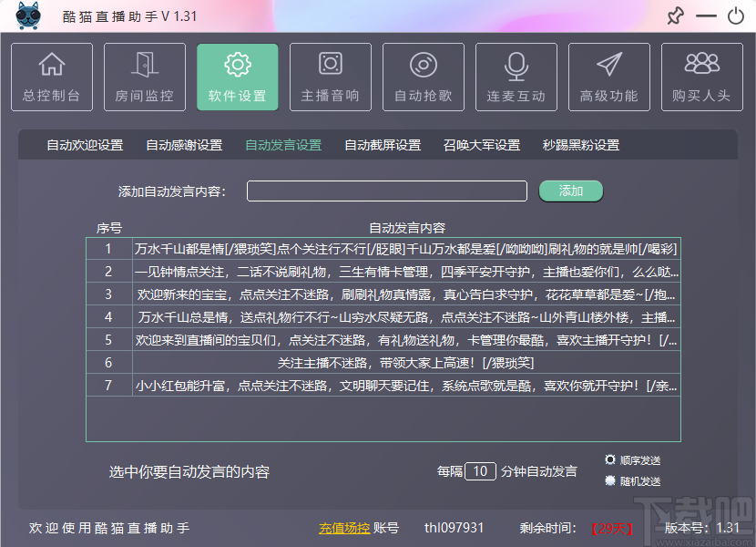Screen dimensions: 756x547
Task: Click the 高级功能 paper plane icon
Action: point(608,77)
